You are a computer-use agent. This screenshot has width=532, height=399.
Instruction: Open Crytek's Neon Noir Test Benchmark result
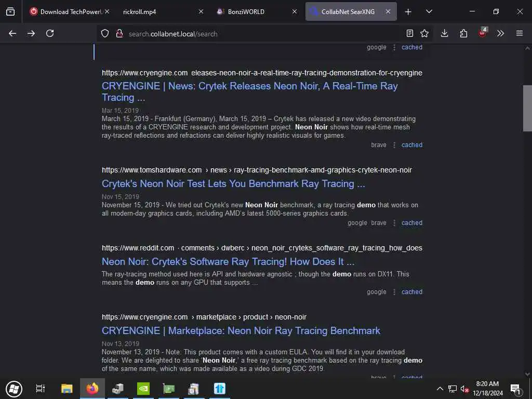[x=233, y=183]
